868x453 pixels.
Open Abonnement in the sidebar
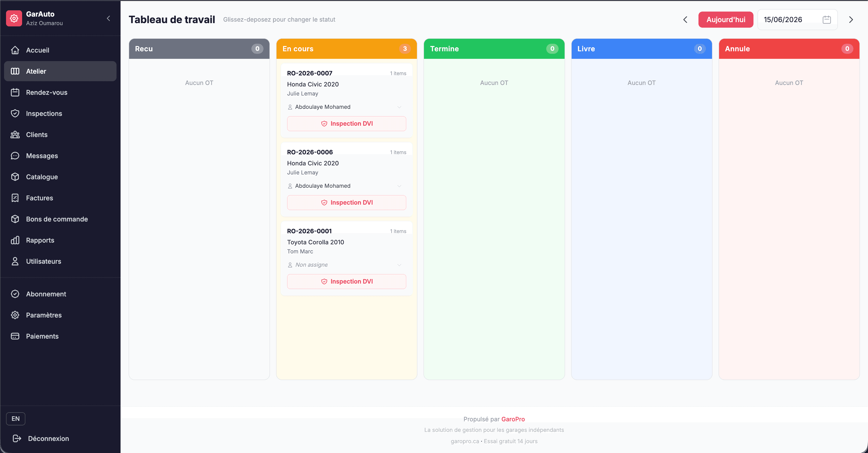coord(60,294)
